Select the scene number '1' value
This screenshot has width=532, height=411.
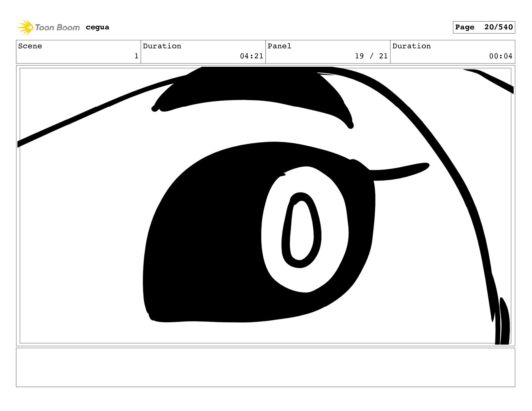(x=136, y=56)
